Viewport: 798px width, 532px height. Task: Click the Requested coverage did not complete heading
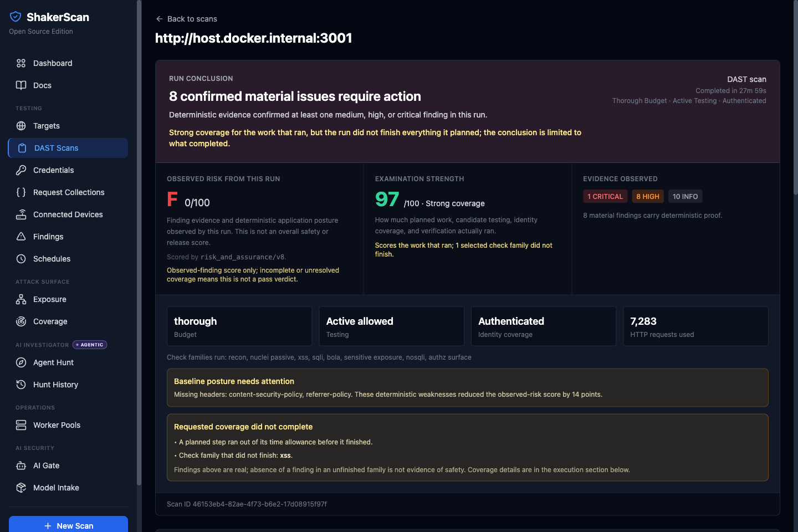coord(243,427)
